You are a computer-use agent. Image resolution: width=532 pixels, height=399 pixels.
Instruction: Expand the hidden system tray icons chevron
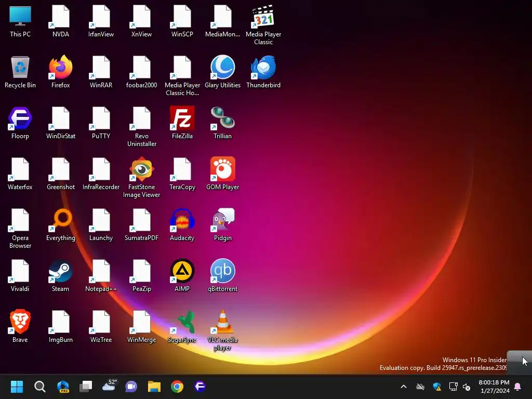(404, 387)
